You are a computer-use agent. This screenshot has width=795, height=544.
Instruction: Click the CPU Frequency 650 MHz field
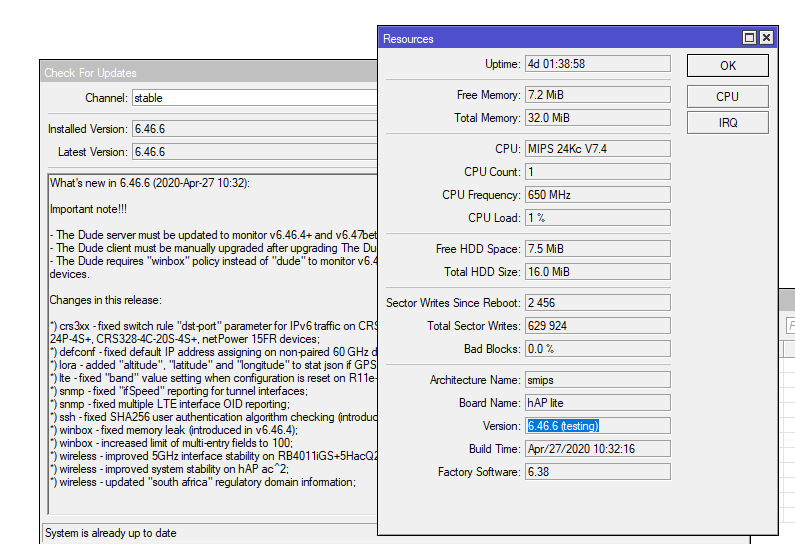click(x=598, y=195)
